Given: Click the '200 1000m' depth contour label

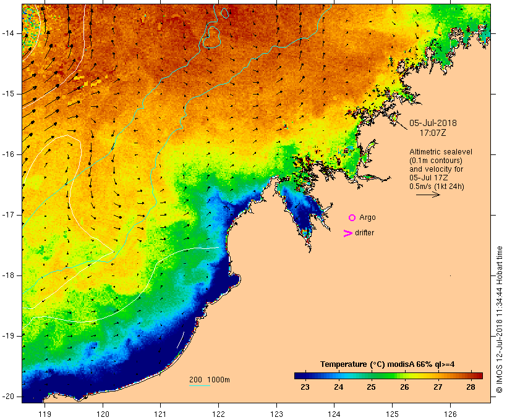Looking at the screenshot, I should [210, 380].
